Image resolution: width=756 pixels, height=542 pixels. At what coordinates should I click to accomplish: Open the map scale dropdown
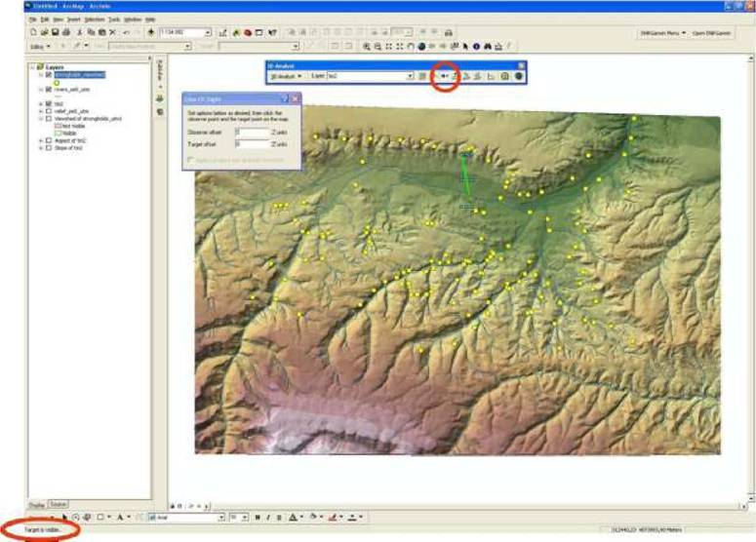210,32
